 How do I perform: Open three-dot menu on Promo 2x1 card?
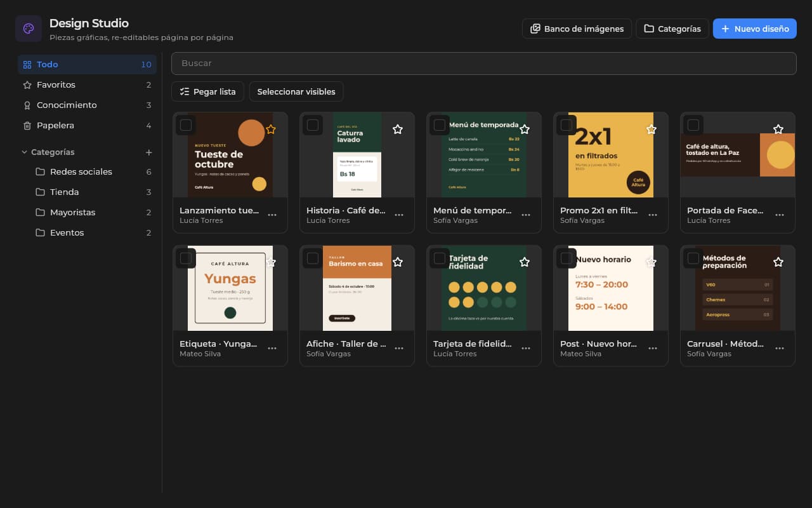point(653,215)
